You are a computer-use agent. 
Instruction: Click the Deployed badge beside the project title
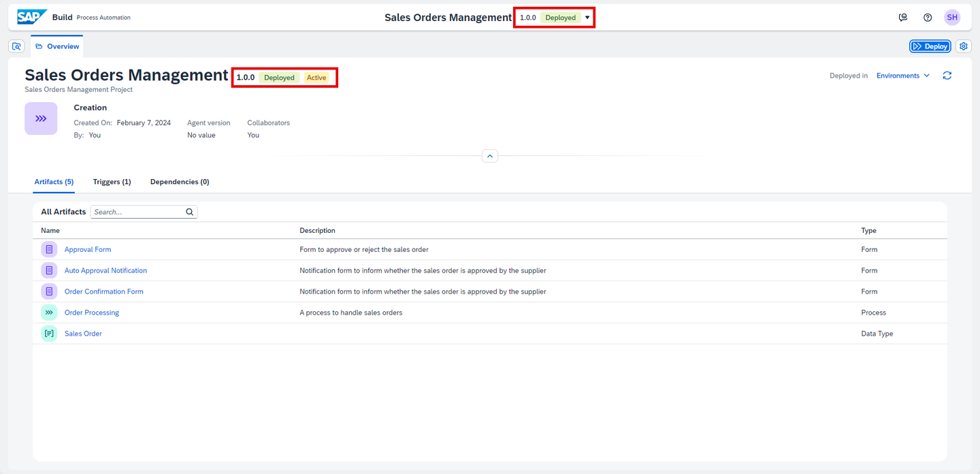point(280,78)
